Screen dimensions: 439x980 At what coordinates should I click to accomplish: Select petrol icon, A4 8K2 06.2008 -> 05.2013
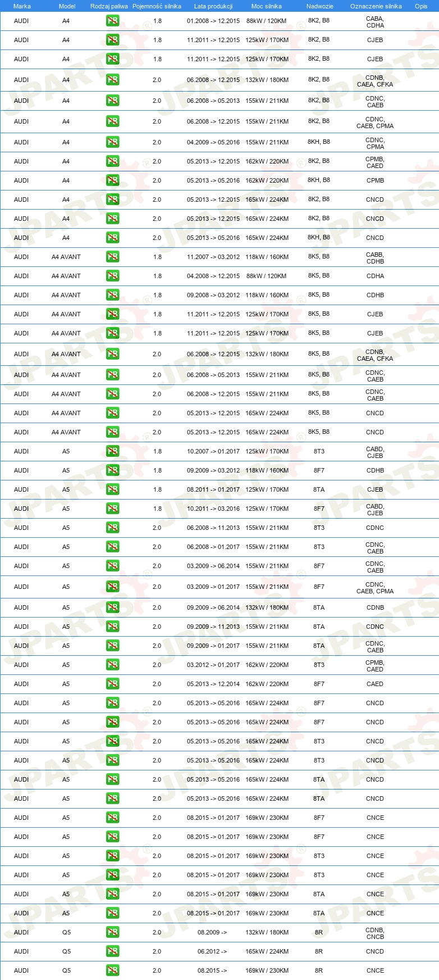pyautogui.click(x=112, y=101)
